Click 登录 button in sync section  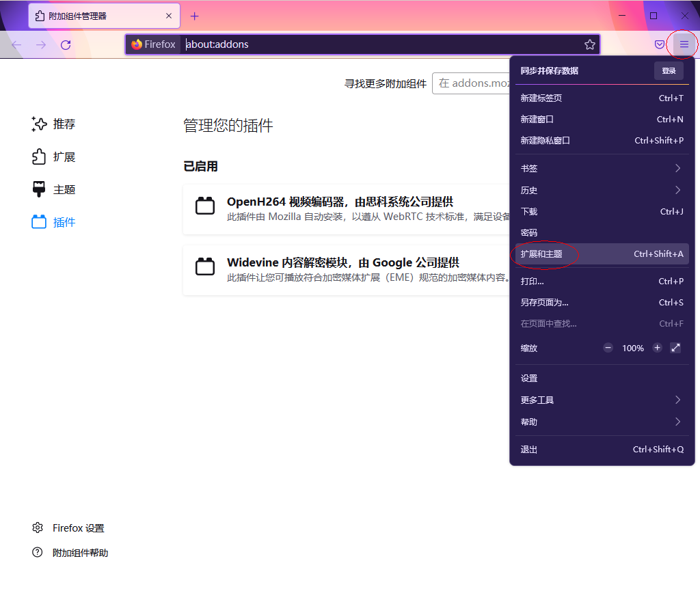pyautogui.click(x=669, y=70)
